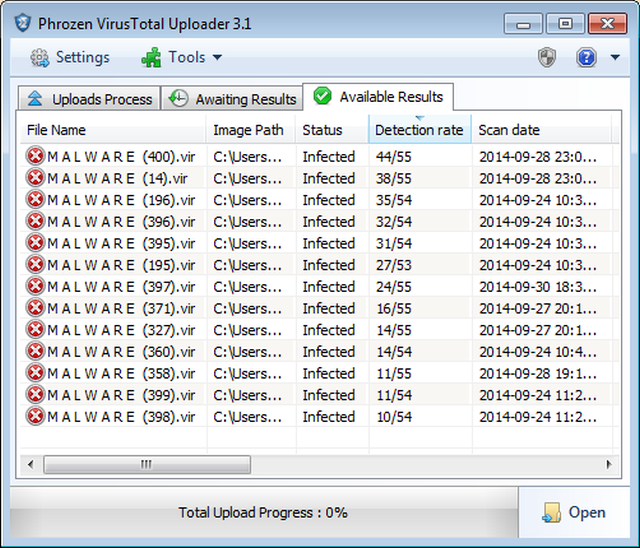Open Settings from the toolbar
Viewport: 640px width, 548px height.
(70, 57)
